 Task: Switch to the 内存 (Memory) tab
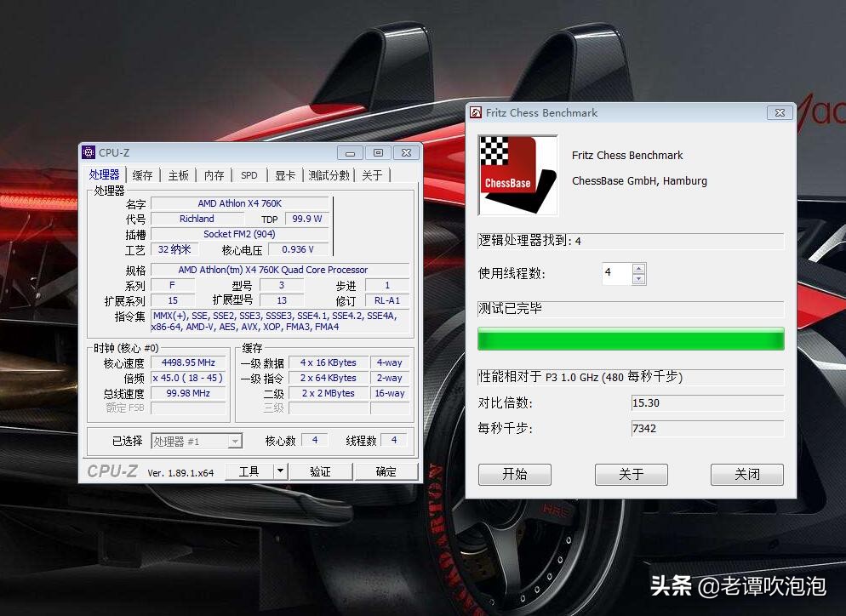point(214,174)
